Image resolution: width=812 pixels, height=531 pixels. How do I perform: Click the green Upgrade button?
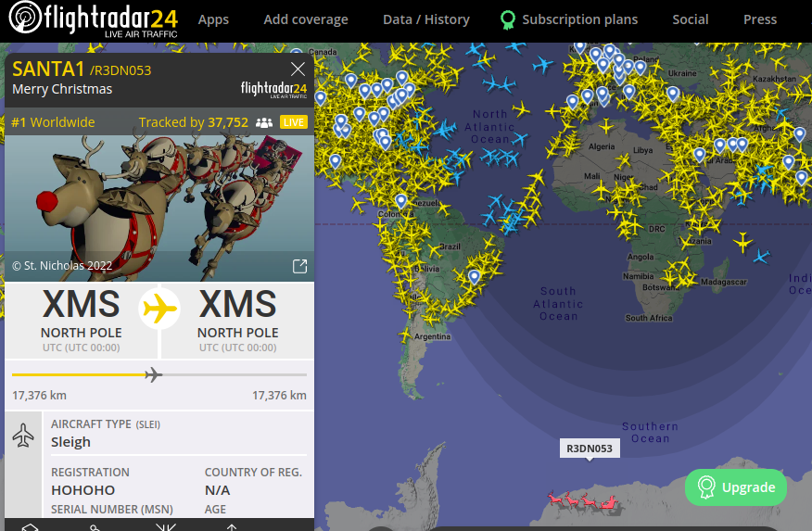(x=736, y=487)
